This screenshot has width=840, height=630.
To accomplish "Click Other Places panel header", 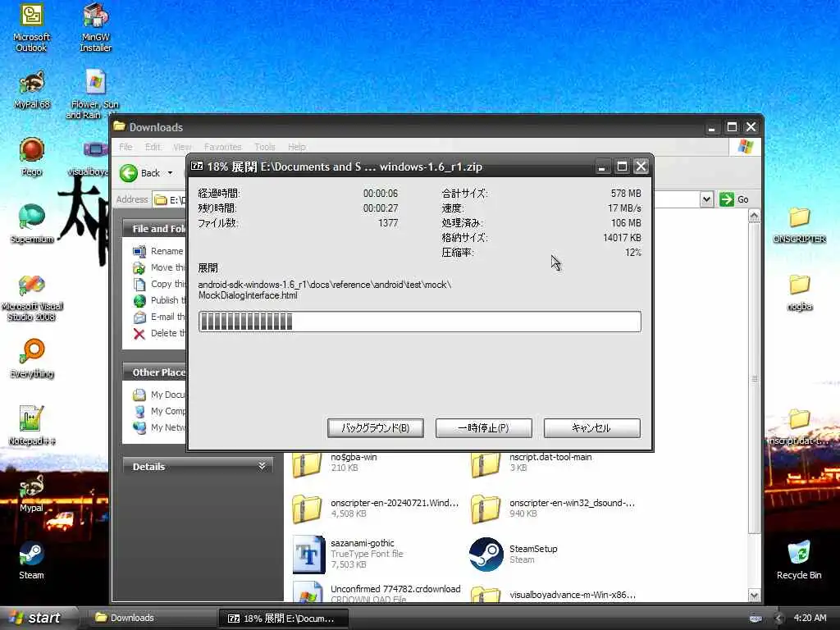I will click(x=154, y=372).
